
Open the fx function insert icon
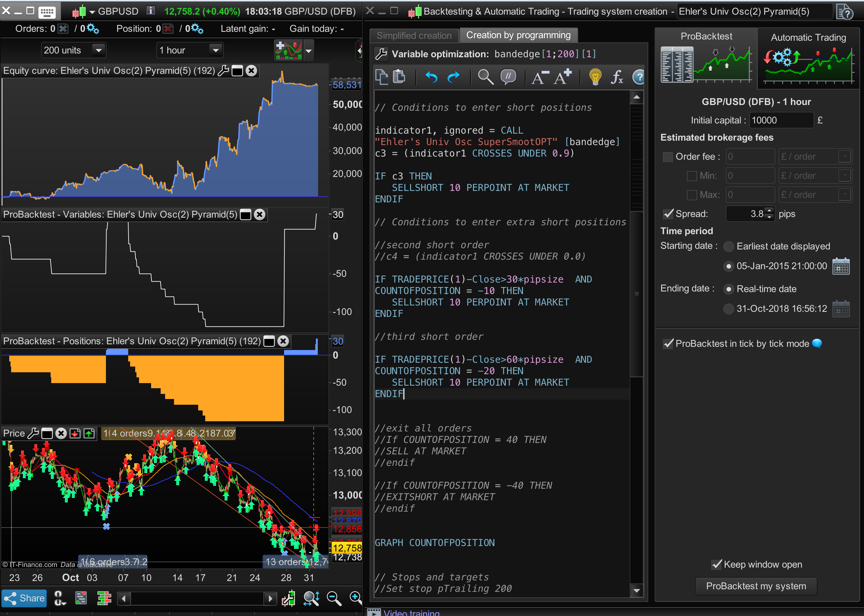point(617,77)
